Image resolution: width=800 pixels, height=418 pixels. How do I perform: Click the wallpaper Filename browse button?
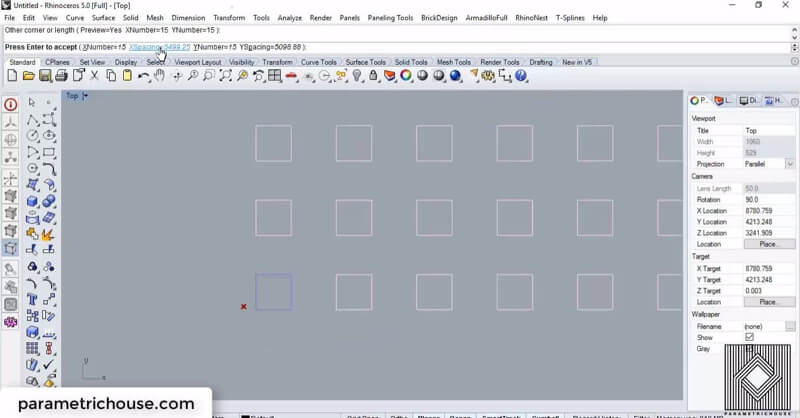tap(790, 327)
